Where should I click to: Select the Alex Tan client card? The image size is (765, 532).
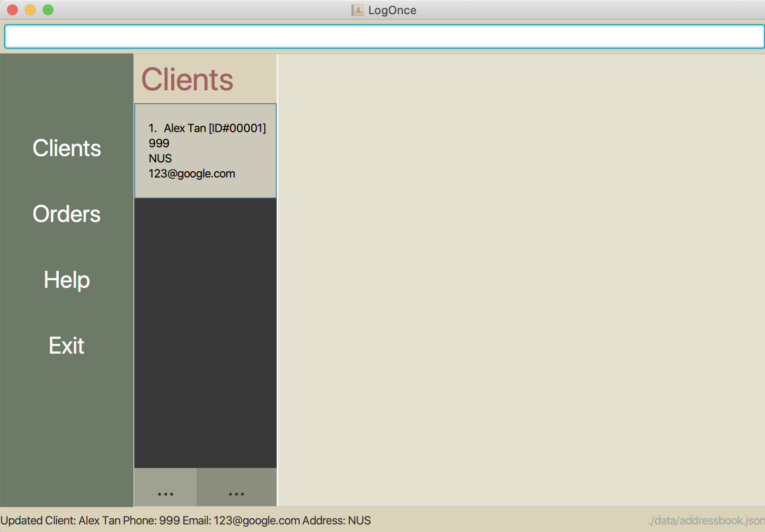coord(205,151)
